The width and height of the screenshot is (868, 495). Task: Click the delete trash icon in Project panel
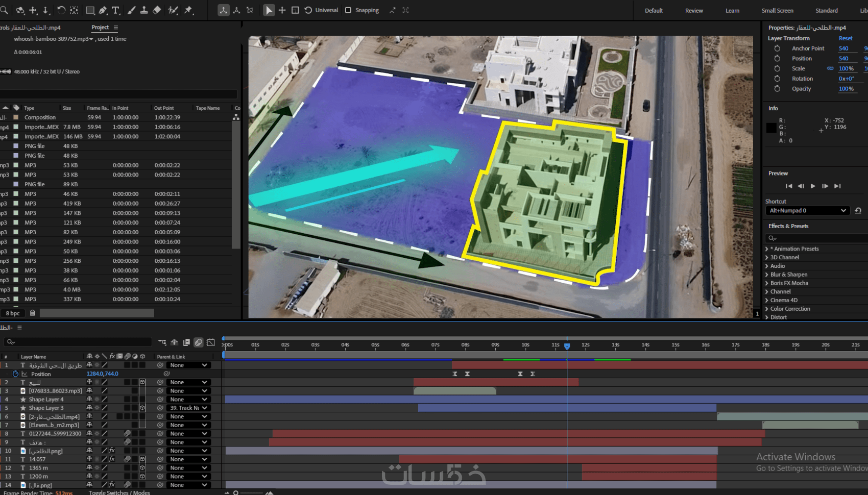[32, 313]
